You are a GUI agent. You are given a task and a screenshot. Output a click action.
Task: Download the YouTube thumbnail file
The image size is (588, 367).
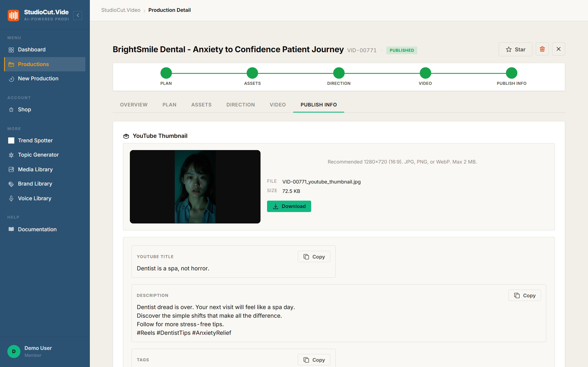click(x=289, y=206)
